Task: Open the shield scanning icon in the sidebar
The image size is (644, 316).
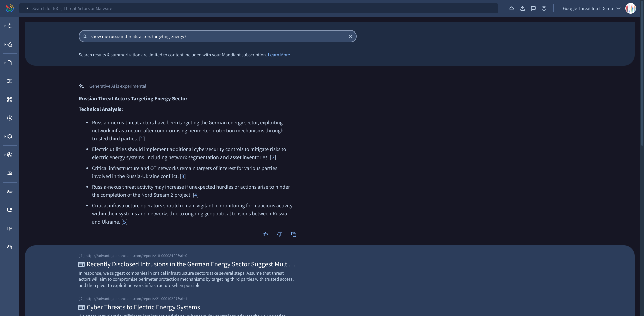Action: [x=9, y=100]
